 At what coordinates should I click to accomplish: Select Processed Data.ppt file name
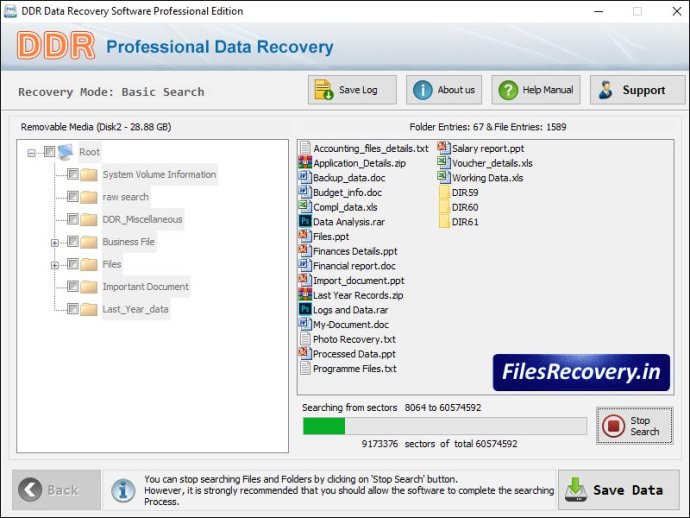[354, 354]
